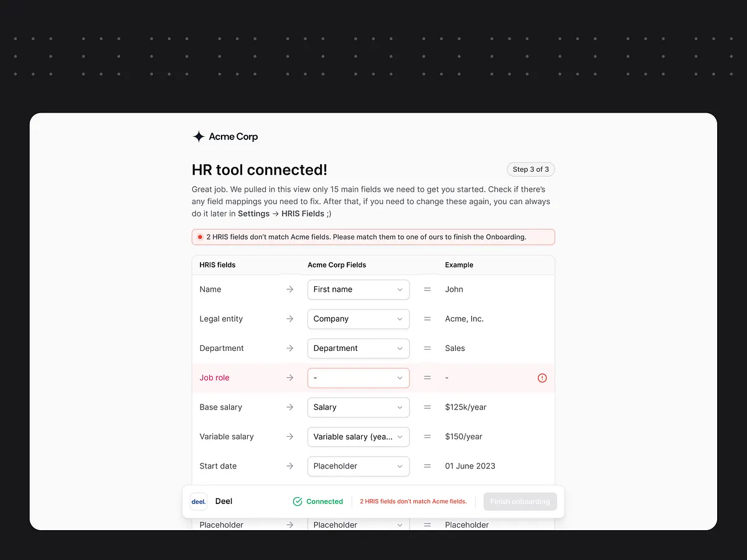This screenshot has width=747, height=560.
Task: Open the First name dropdown
Action: [x=358, y=289]
